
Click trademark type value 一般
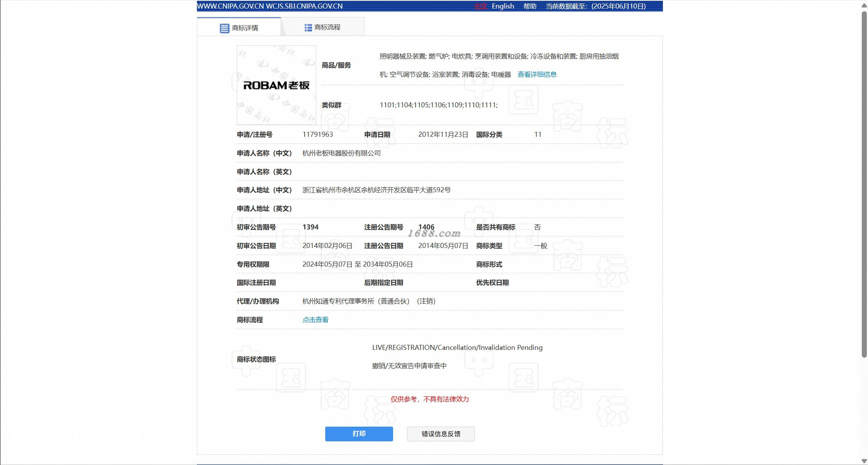pos(540,246)
